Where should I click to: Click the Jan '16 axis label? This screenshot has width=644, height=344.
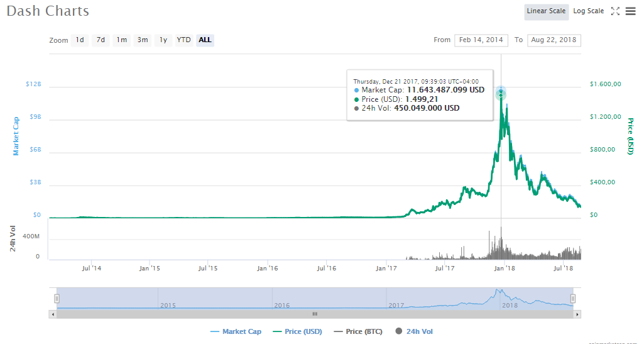click(x=268, y=268)
